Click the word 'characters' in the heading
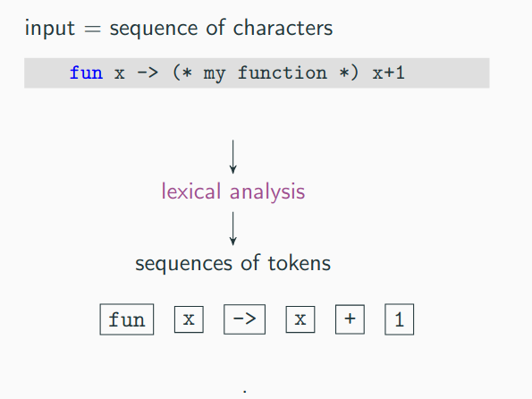 (283, 28)
